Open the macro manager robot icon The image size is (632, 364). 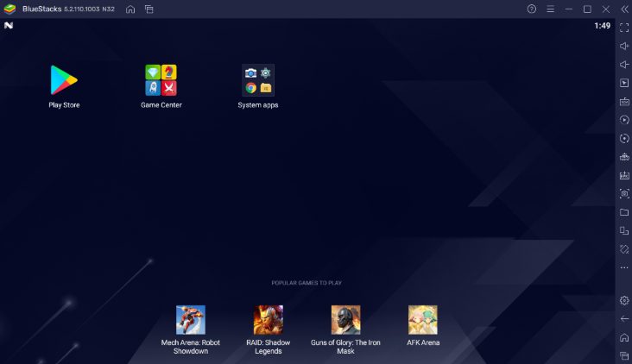click(624, 157)
